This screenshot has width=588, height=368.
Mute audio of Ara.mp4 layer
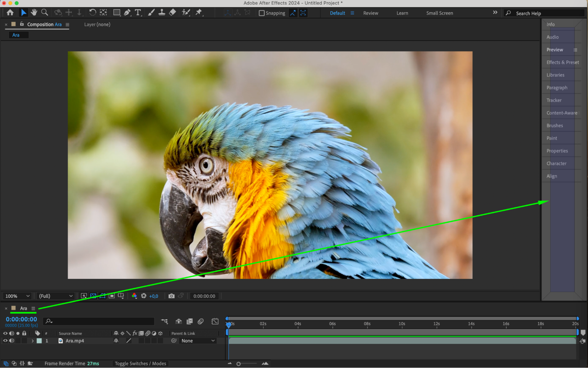[x=11, y=341]
